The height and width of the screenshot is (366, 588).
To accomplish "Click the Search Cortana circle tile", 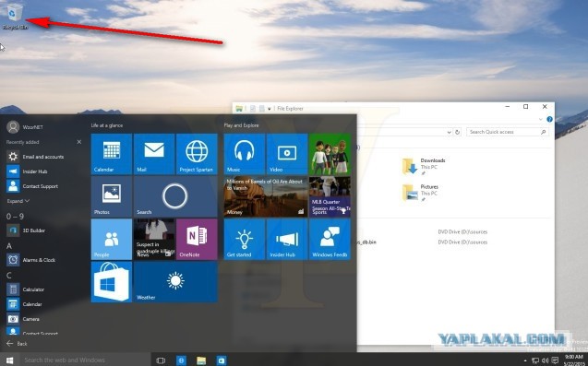I will pyautogui.click(x=175, y=196).
